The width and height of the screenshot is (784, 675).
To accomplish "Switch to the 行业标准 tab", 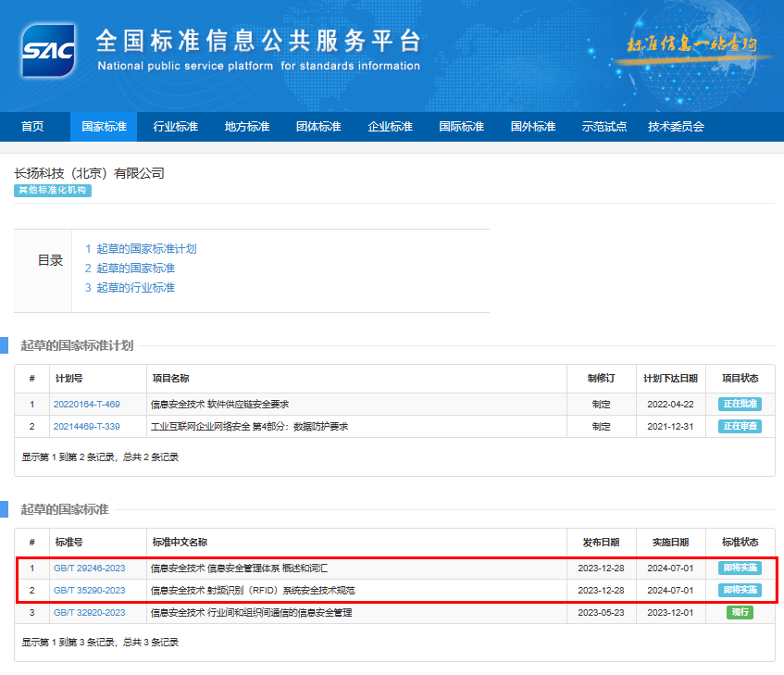I will point(175,127).
